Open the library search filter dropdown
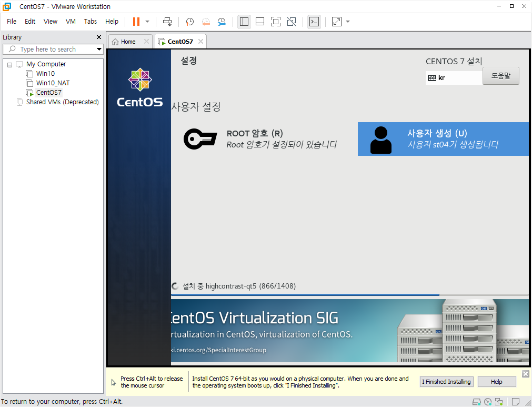Screen dimensions: 532x407 pyautogui.click(x=99, y=49)
